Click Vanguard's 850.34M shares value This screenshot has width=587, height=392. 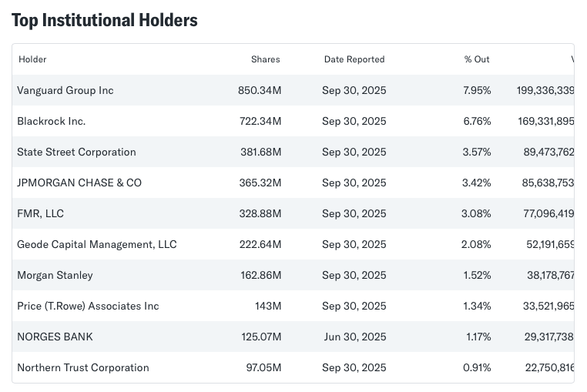260,90
